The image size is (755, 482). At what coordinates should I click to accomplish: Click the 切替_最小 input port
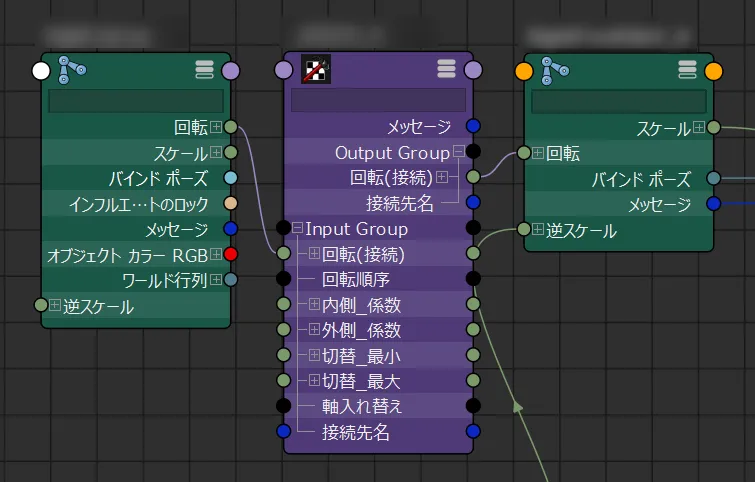[284, 355]
